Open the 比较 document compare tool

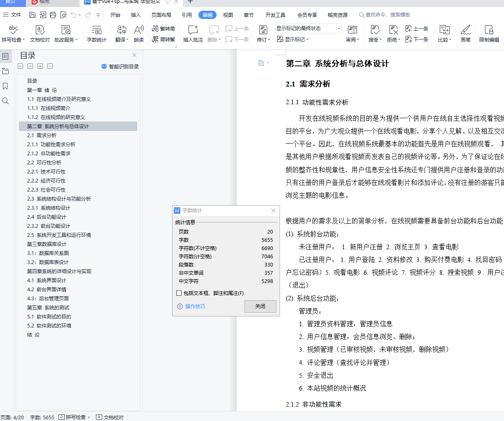click(x=445, y=33)
